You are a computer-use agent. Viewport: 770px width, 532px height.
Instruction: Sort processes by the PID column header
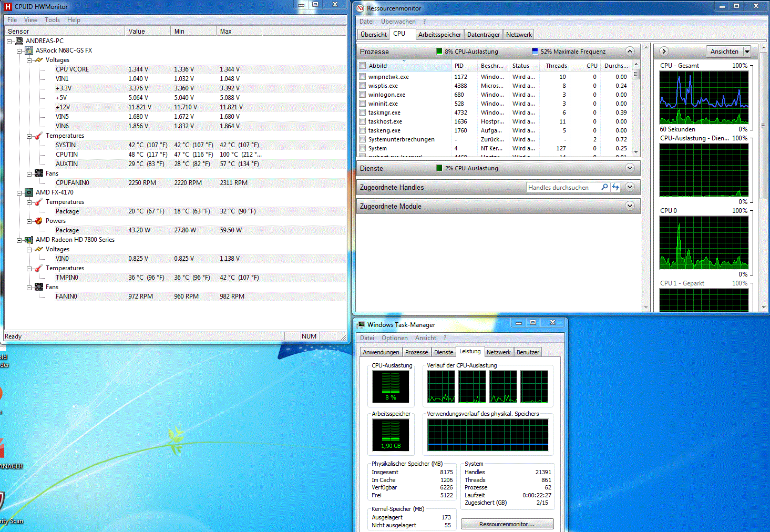[464, 66]
